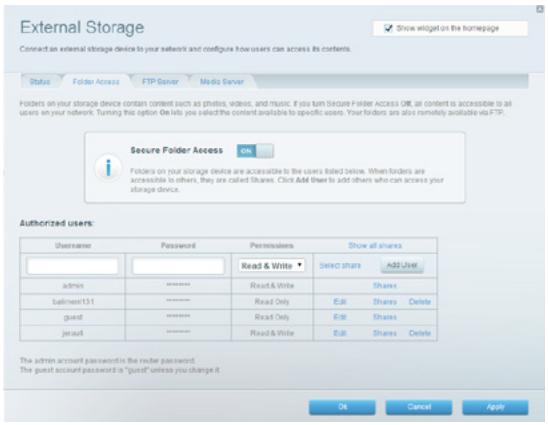Click the Apply button
548x425 pixels.
(495, 407)
